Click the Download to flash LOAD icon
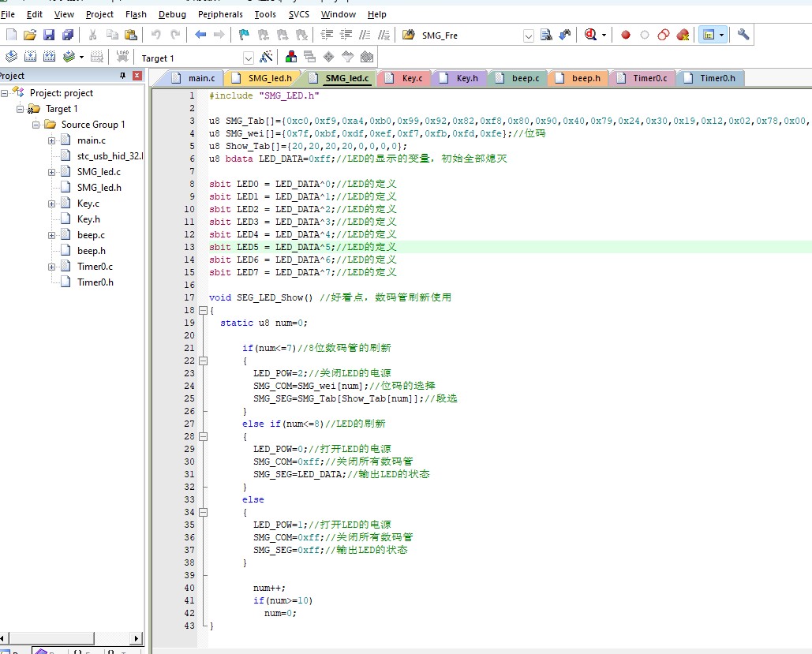The image size is (812, 654). [122, 57]
